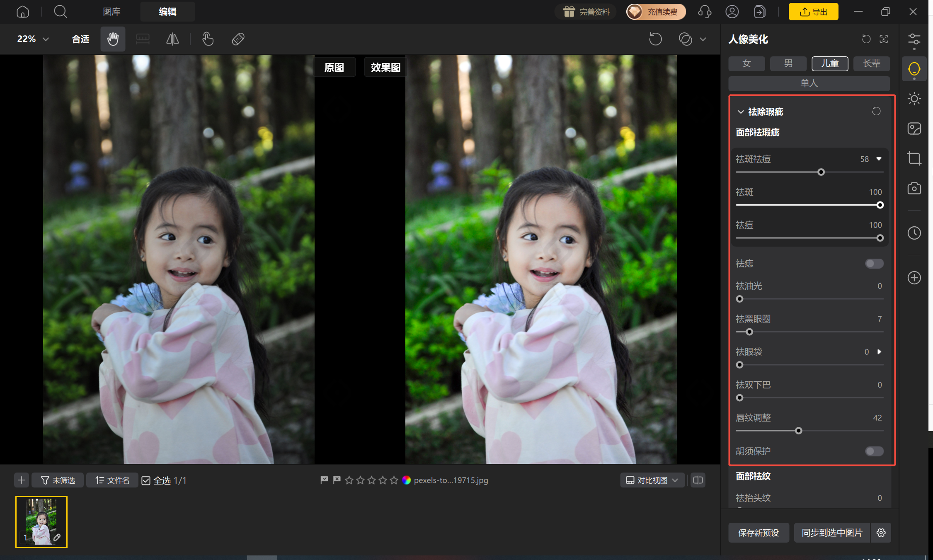
Task: Toggle the 全选 checkbox
Action: point(146,480)
